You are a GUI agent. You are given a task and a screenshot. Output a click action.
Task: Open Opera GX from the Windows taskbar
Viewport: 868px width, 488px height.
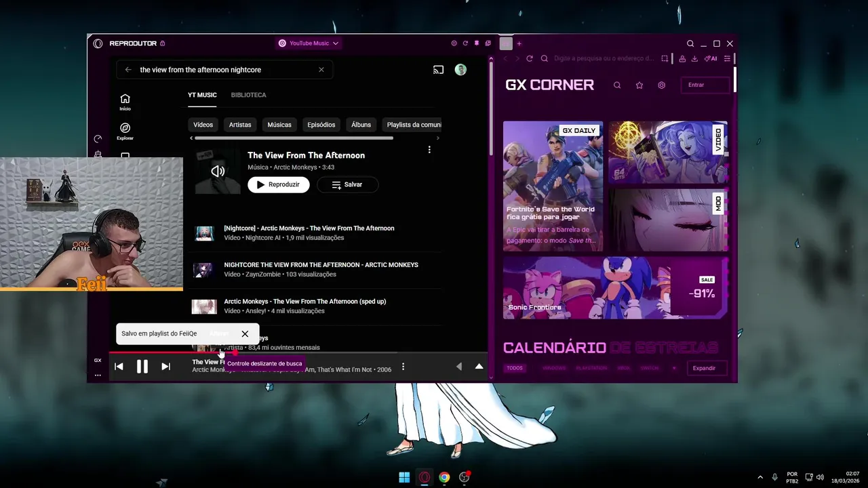click(425, 477)
